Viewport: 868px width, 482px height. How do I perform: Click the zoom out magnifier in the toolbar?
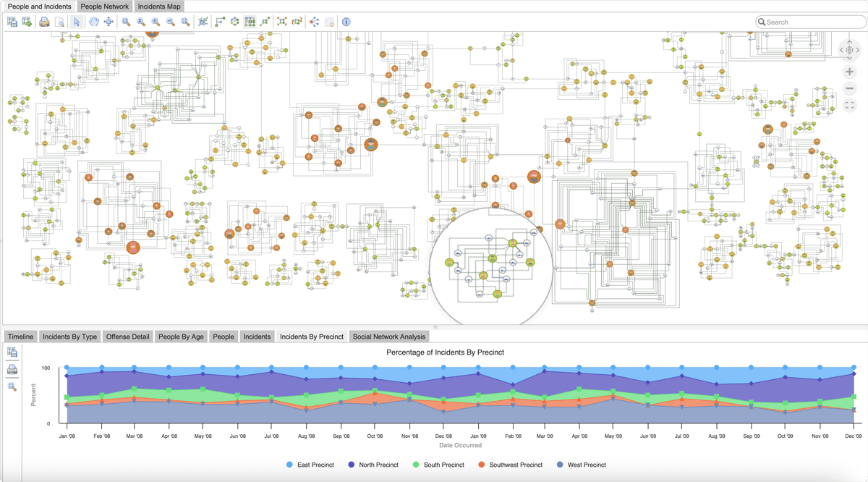[171, 22]
